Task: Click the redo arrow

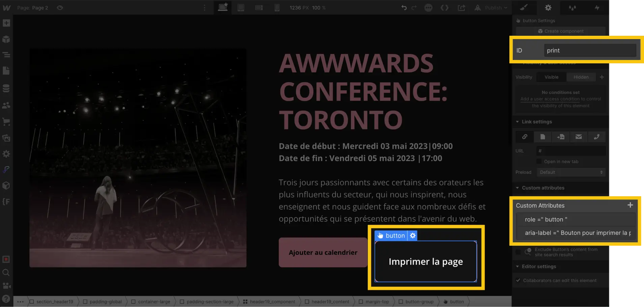Action: [414, 8]
